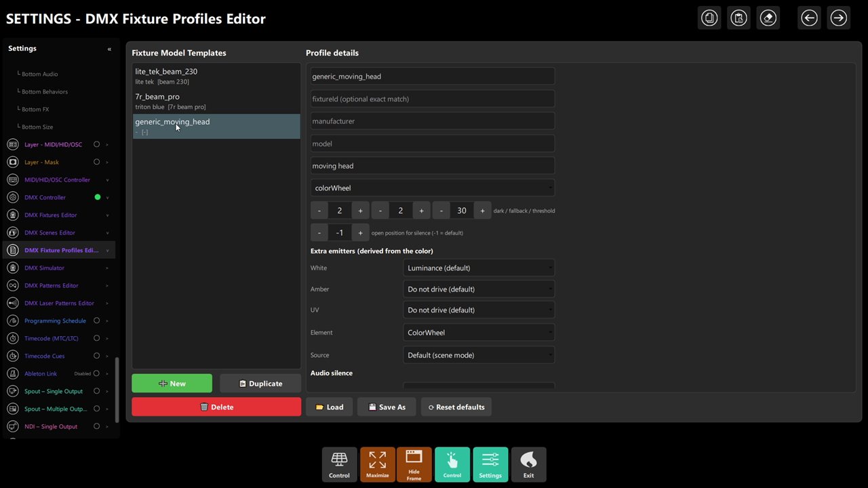
Task: Collapse the Settings sidebar with the double chevron
Action: pyautogui.click(x=109, y=49)
